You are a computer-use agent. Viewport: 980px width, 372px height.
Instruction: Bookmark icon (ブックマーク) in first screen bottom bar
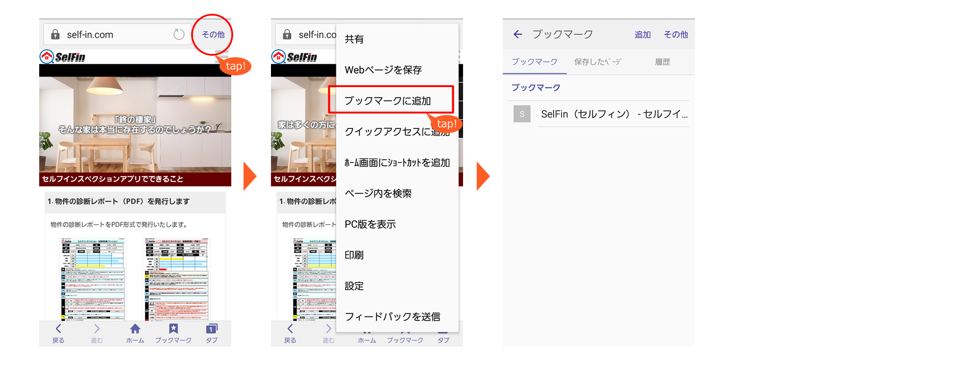tap(173, 333)
